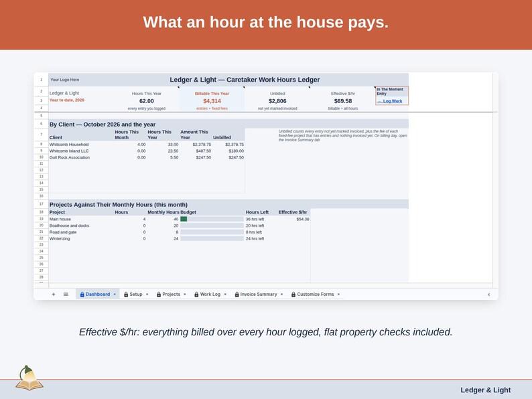Select the Billable This Year value $4,314
Screen dimensions: 532x399
click(212, 101)
